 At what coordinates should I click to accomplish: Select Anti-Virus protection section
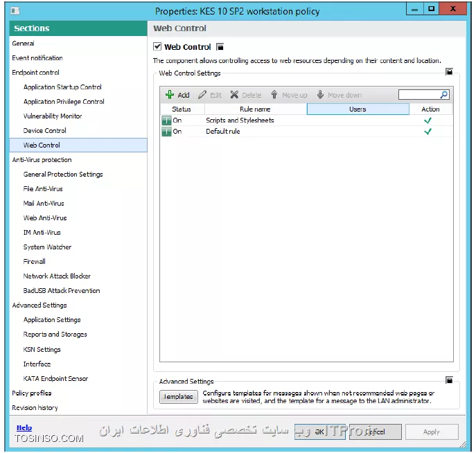[x=42, y=160]
